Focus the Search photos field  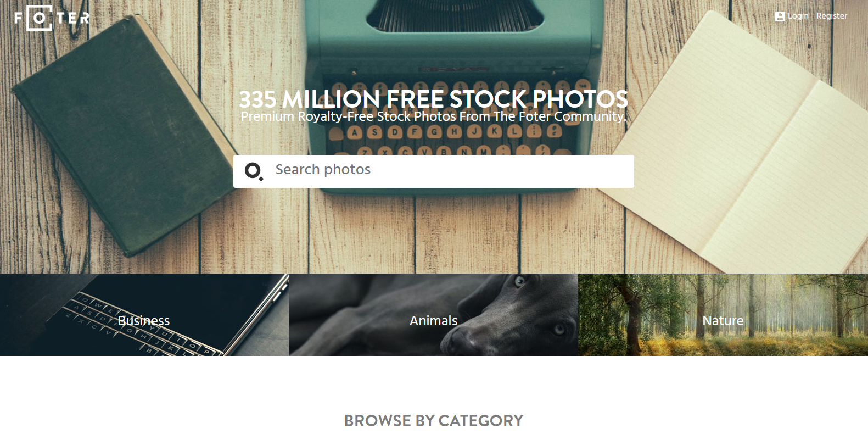click(434, 171)
